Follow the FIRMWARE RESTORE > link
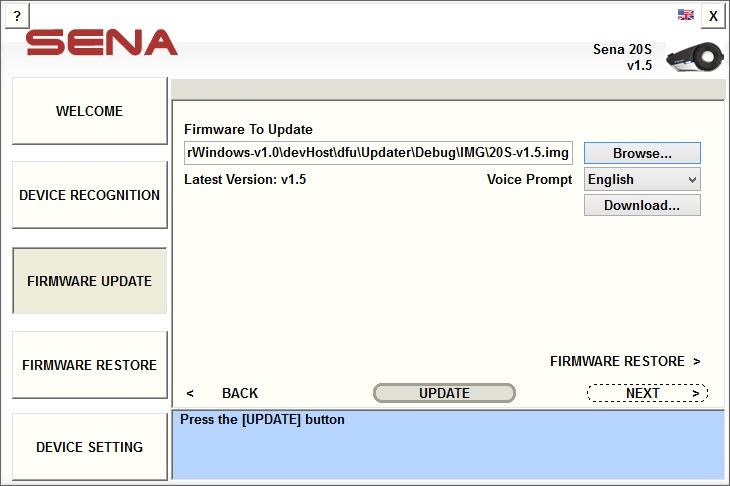 pyautogui.click(x=625, y=361)
